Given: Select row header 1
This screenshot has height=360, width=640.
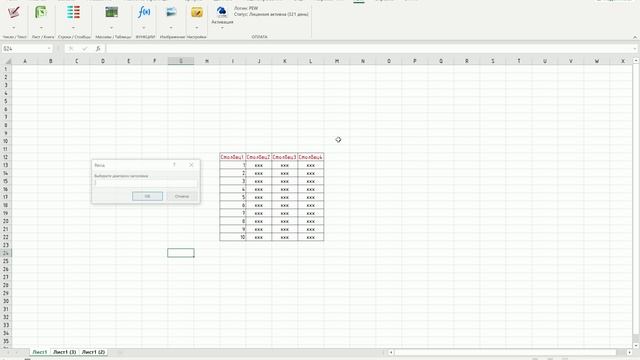Looking at the screenshot, I should [x=6, y=69].
